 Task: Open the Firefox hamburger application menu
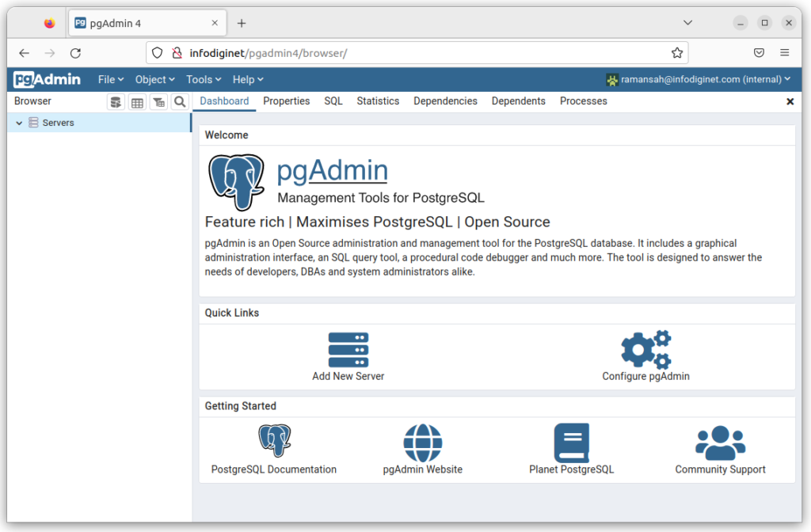[x=785, y=53]
